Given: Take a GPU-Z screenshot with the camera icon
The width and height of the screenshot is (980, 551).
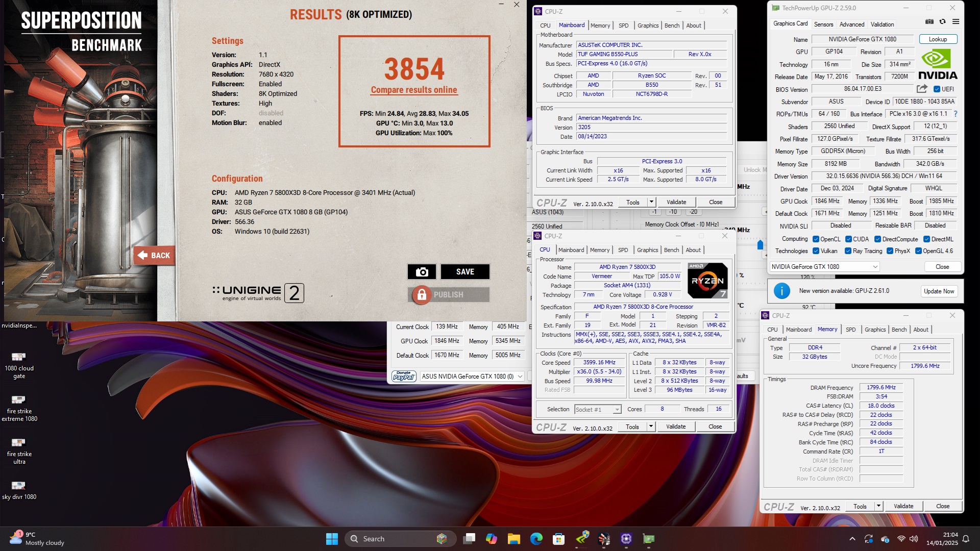Looking at the screenshot, I should point(929,22).
